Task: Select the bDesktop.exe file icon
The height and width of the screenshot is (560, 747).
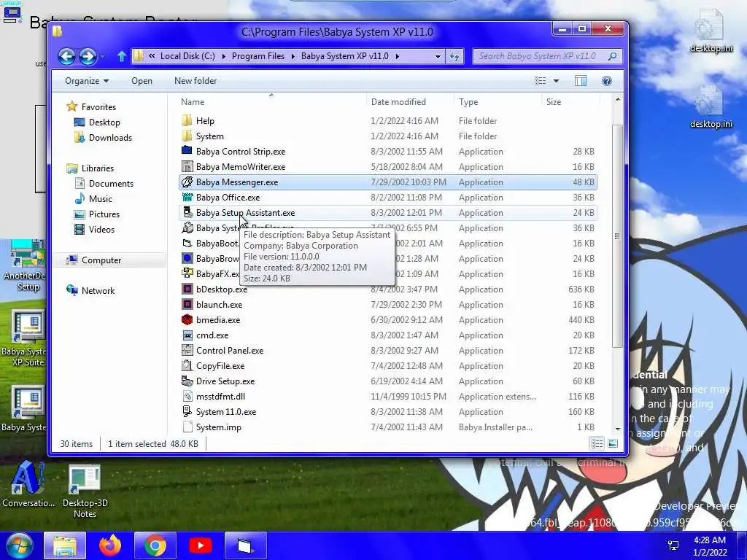Action: (x=187, y=289)
